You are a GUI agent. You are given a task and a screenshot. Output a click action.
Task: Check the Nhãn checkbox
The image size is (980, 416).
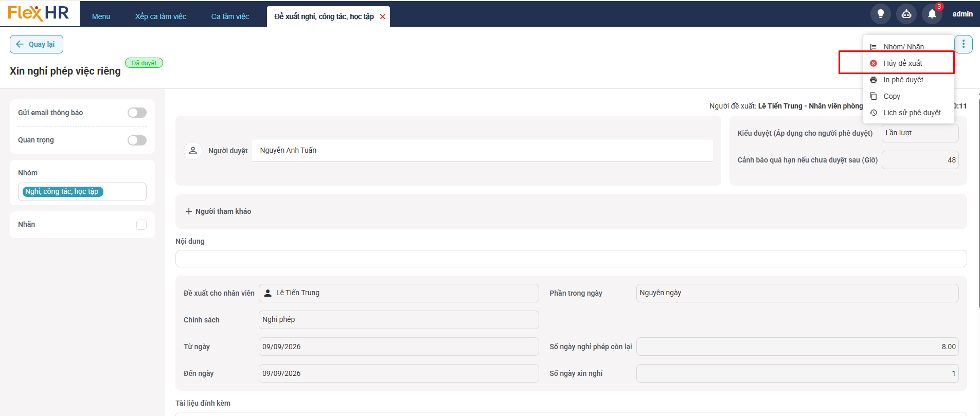tap(141, 225)
